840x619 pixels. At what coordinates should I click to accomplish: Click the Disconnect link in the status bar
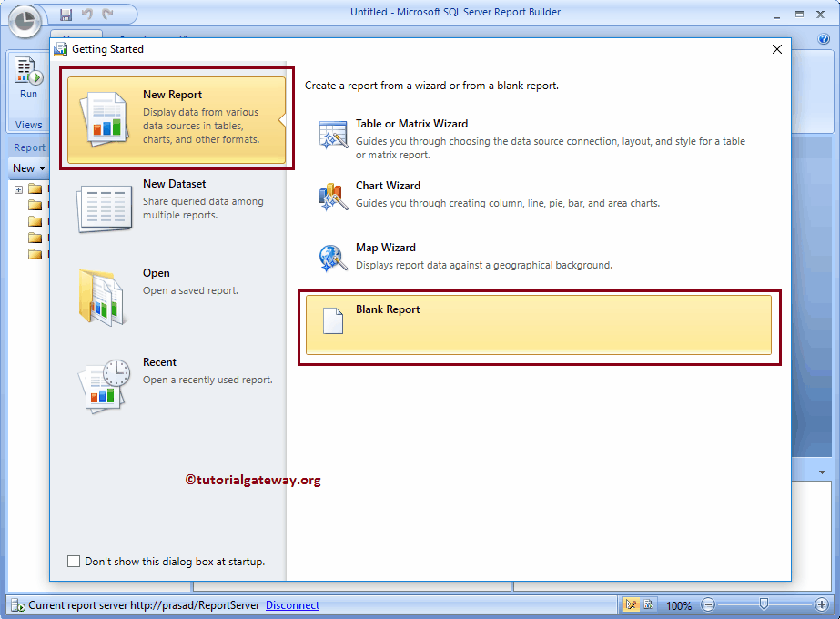(291, 604)
